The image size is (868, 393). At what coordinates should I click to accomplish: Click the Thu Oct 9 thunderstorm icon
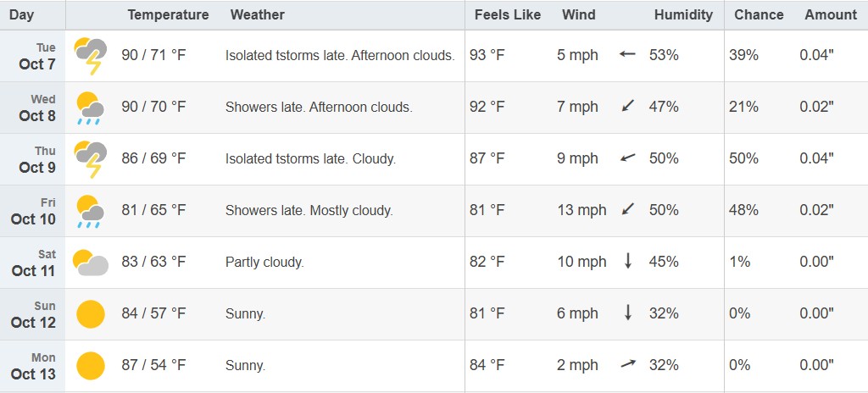(x=91, y=159)
